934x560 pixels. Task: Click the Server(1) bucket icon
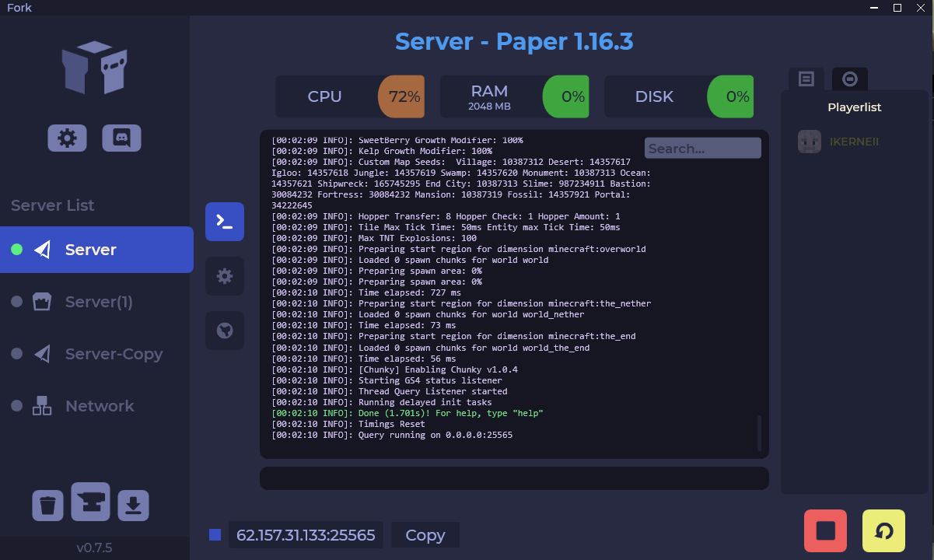pyautogui.click(x=42, y=302)
